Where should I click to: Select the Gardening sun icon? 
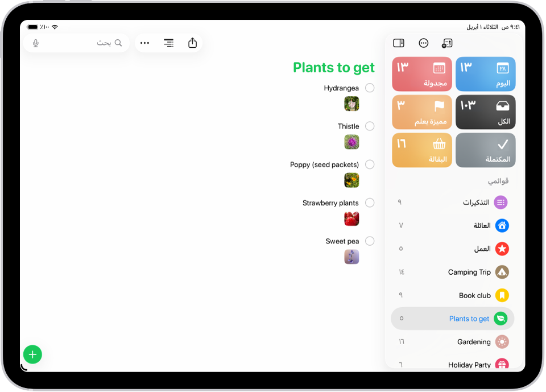click(x=502, y=342)
